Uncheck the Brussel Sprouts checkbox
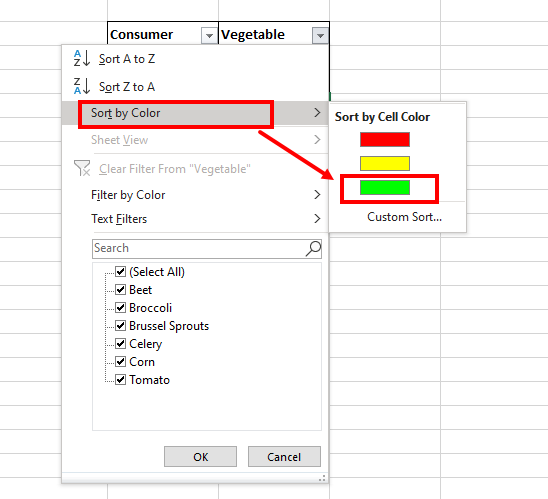Screen dimensions: 548x499 [121, 326]
